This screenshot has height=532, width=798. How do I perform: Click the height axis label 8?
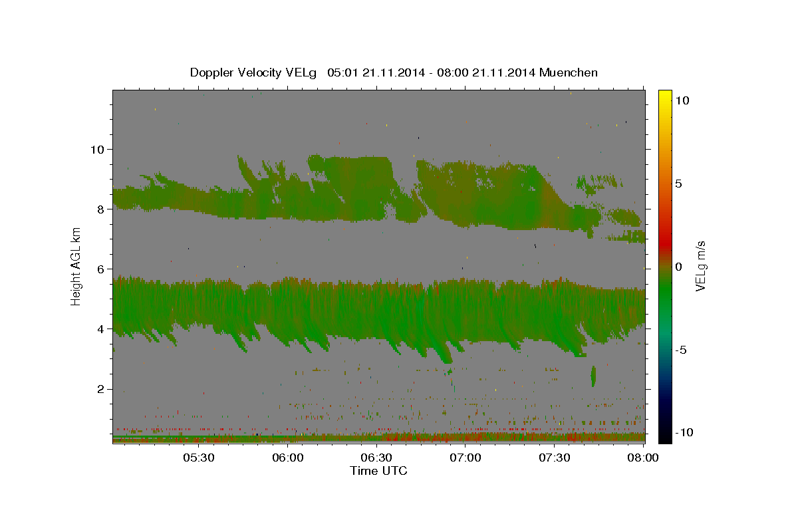[100, 209]
